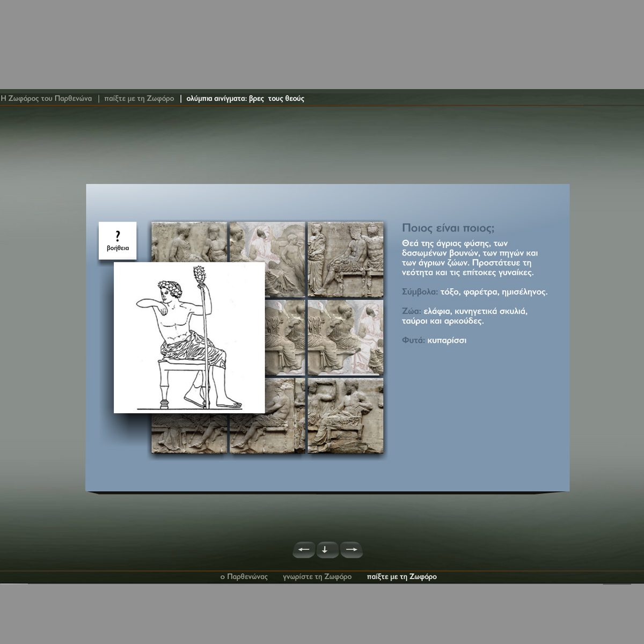Select 'ολύμπια αινίγματα: βρες τους θεούς' breadcrumb

click(245, 98)
